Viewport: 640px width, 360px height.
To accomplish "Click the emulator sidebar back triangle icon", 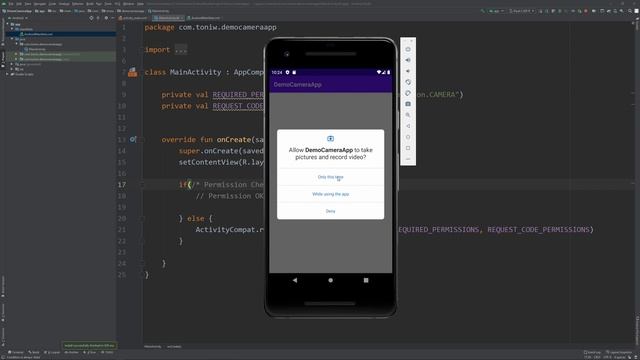I will [408, 126].
